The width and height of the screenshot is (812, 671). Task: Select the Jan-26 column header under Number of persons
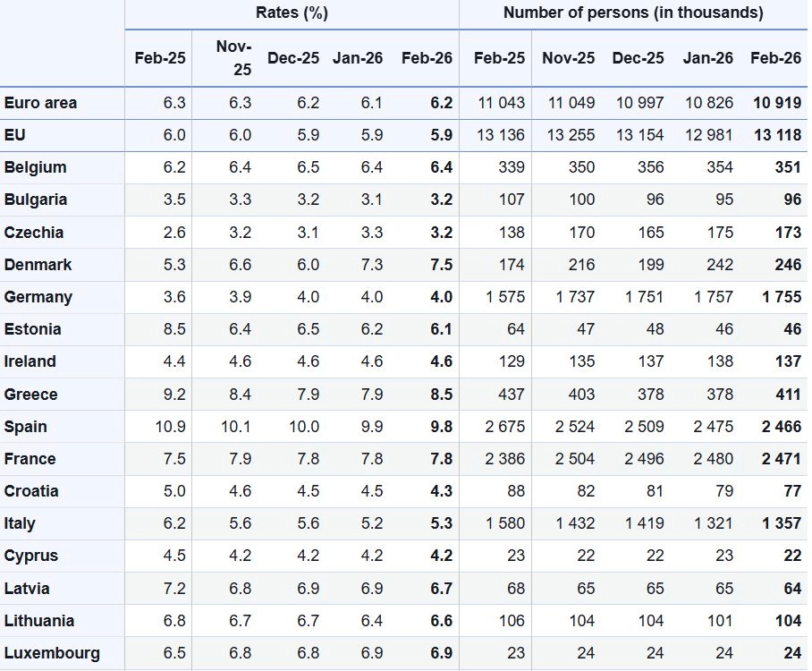(x=708, y=57)
